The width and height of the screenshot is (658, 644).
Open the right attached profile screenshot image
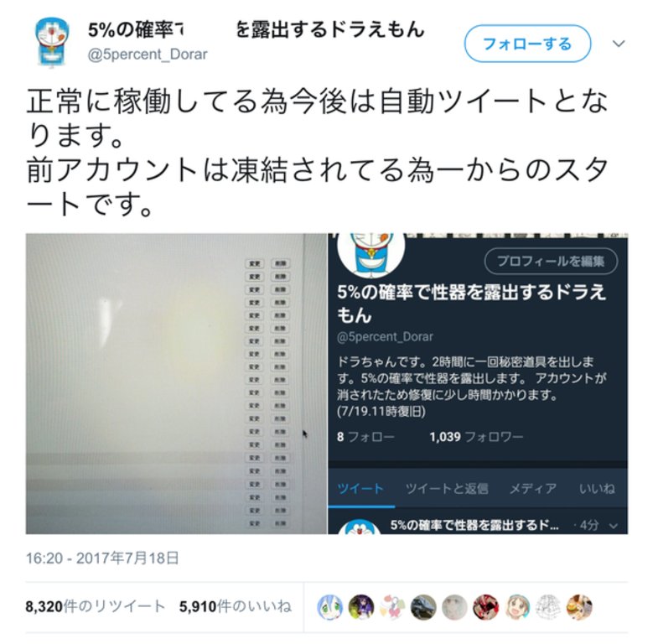tap(478, 384)
